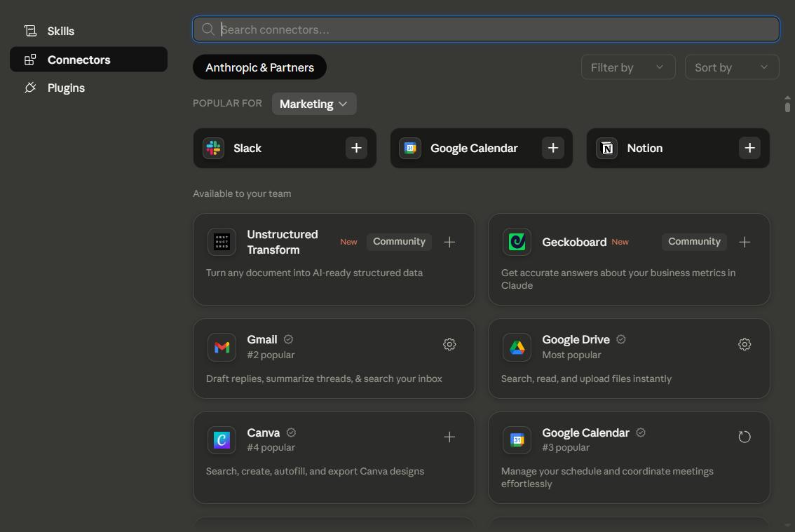Click Community tag on Unstructured Transform

[x=399, y=242]
